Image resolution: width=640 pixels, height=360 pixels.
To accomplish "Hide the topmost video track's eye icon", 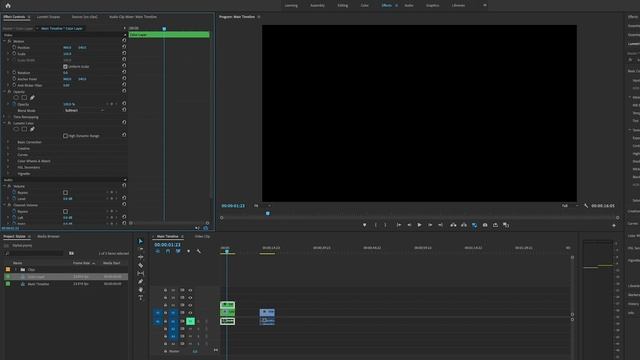I will click(190, 290).
